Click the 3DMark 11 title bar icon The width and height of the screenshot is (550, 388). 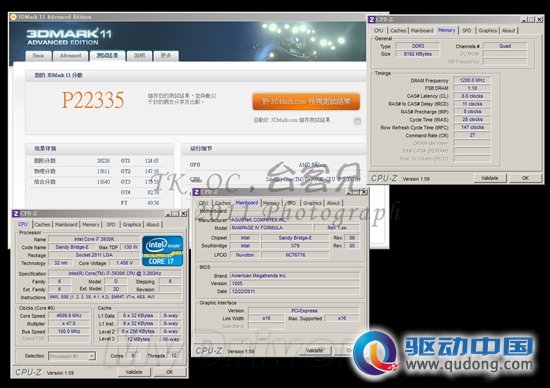click(13, 16)
